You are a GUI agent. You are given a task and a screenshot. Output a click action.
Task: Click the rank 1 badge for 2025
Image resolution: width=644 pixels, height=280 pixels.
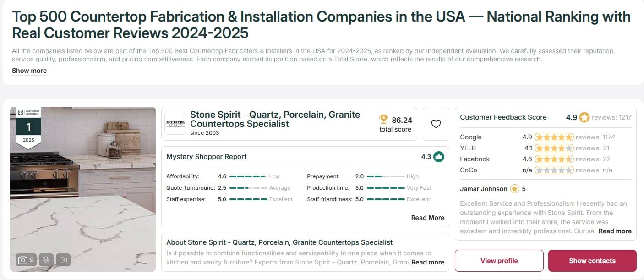(28, 129)
